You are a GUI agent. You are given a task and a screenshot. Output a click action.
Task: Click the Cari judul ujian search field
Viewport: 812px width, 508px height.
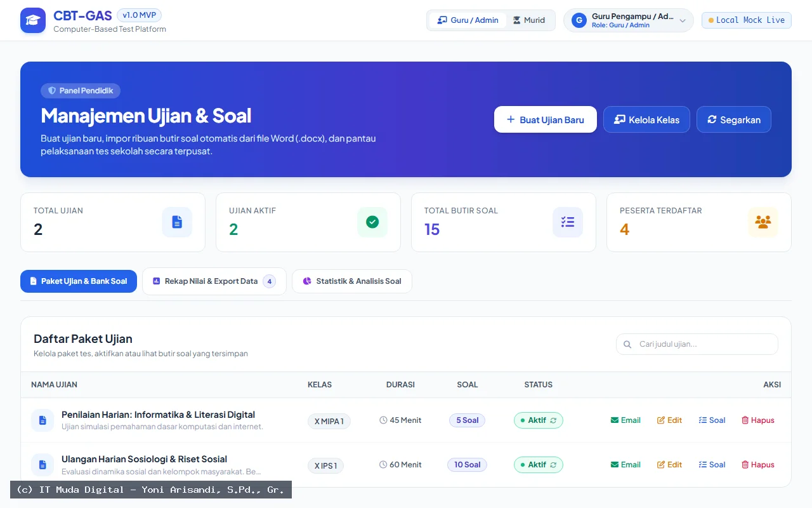coord(697,344)
